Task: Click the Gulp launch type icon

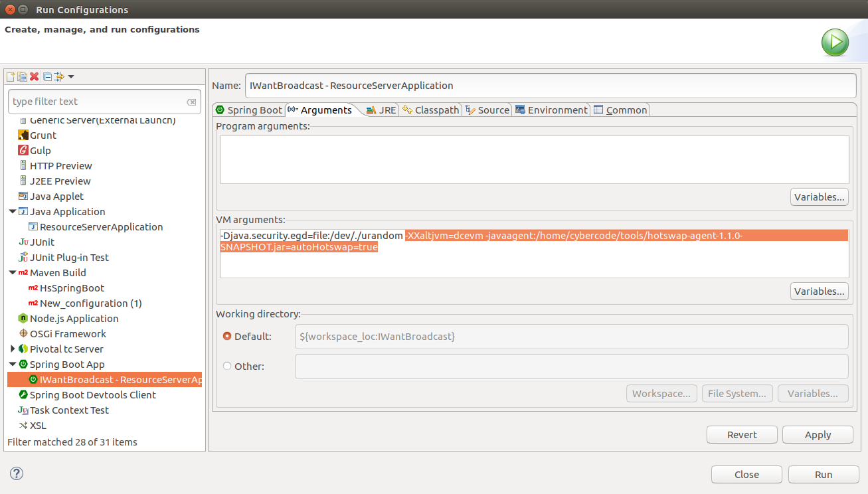Action: (x=23, y=151)
